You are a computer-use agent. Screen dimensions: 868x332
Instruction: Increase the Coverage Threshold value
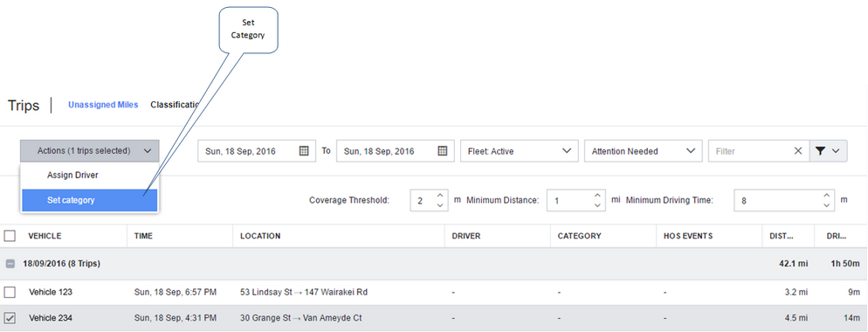439,195
